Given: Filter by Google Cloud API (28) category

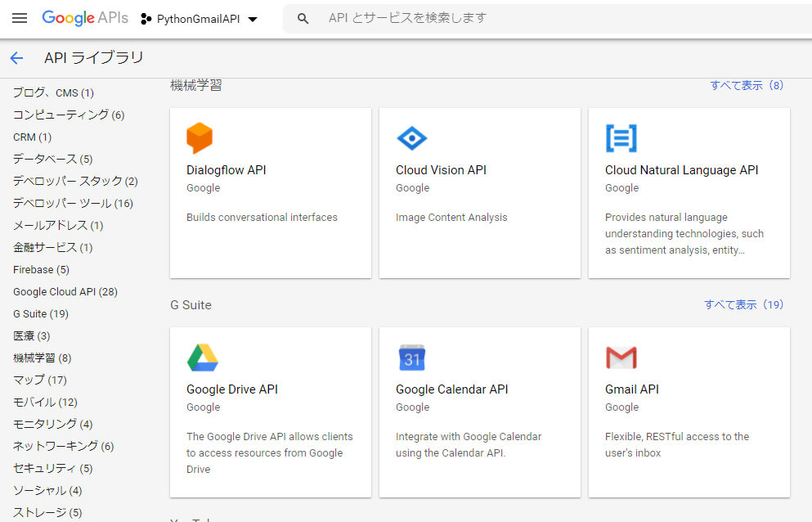Looking at the screenshot, I should 65,292.
